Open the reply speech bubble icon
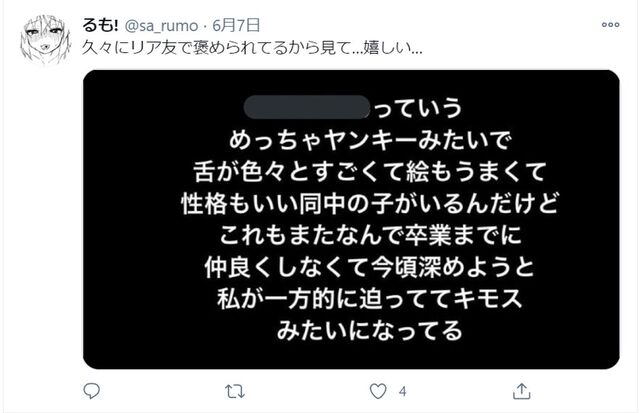 coord(91,391)
